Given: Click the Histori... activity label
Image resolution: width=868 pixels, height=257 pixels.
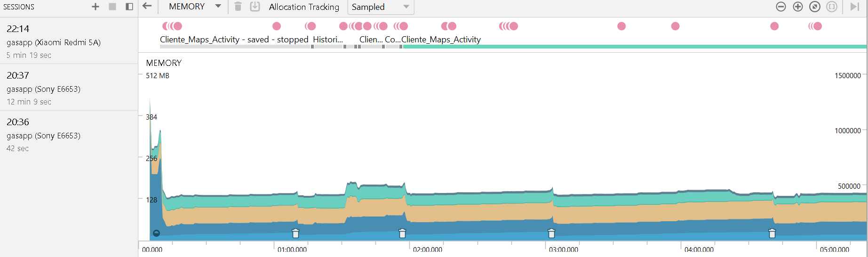Looking at the screenshot, I should pyautogui.click(x=328, y=40).
